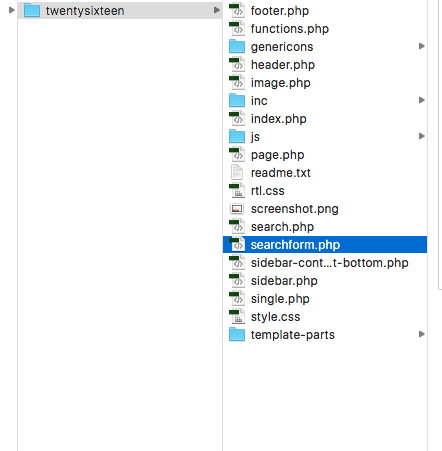
Task: Open twentysixteen folder contents arrow
Action: tap(217, 10)
